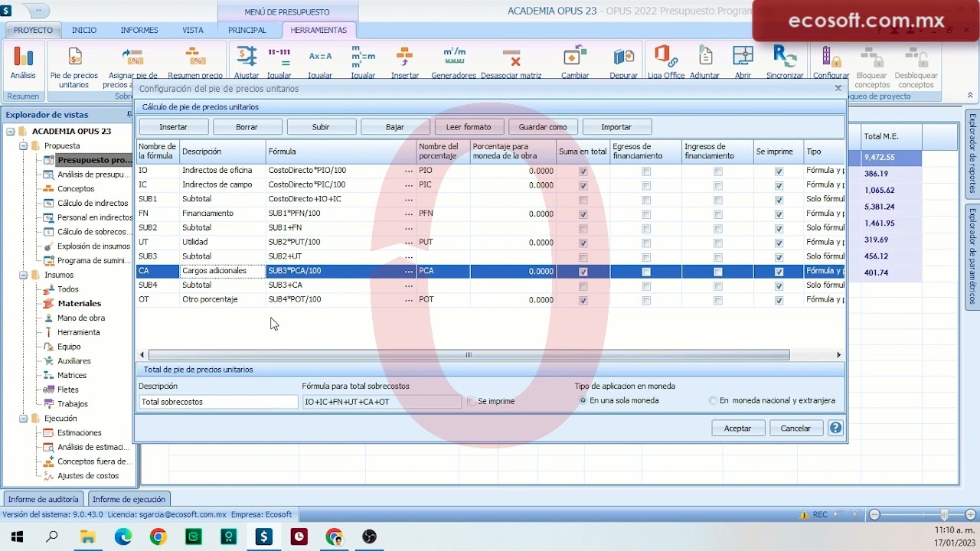980x551 pixels.
Task: Click the Ajustar ribbon icon
Action: (247, 62)
